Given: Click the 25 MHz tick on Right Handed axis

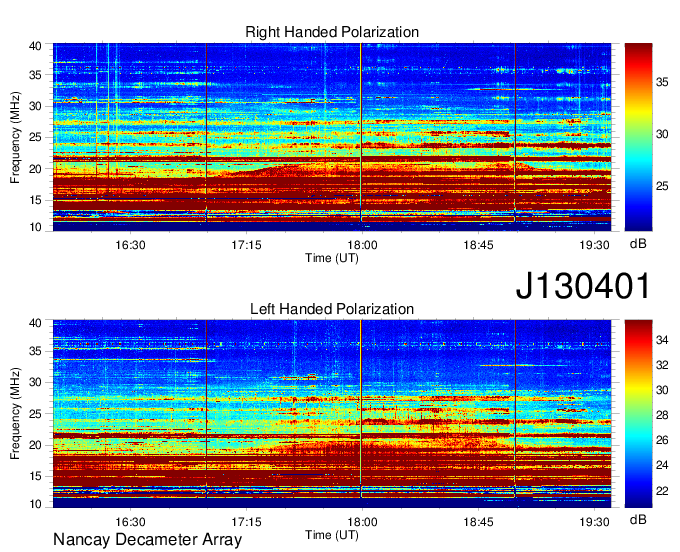Looking at the screenshot, I should [x=35, y=137].
